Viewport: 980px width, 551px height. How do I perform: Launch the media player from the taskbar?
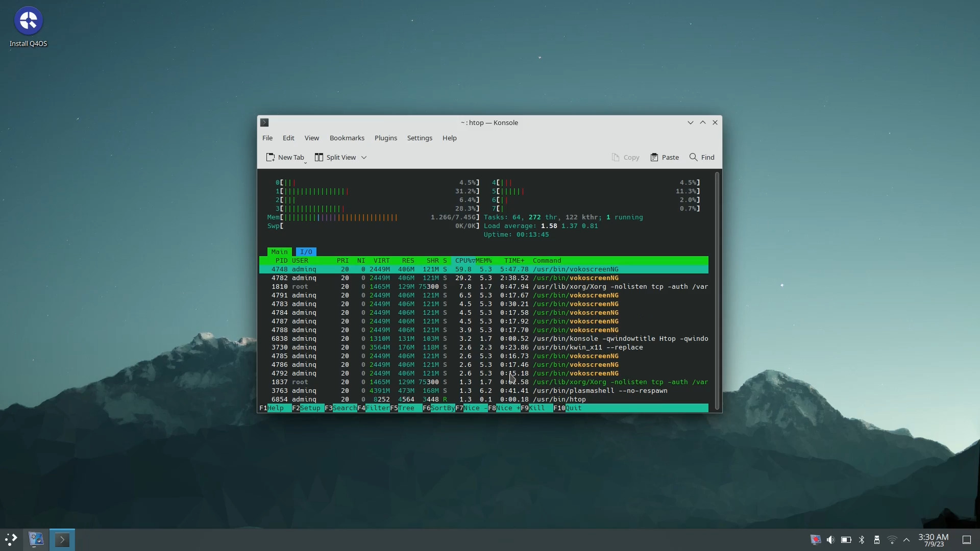pyautogui.click(x=36, y=539)
